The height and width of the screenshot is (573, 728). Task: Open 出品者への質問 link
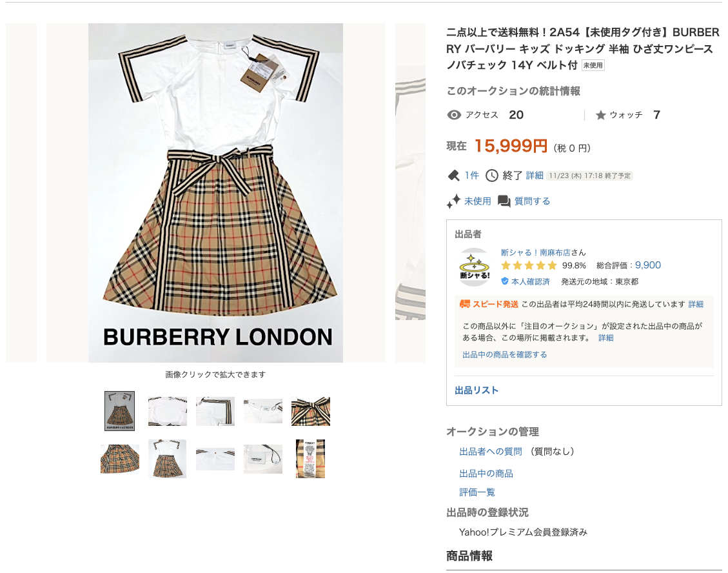[x=490, y=451]
